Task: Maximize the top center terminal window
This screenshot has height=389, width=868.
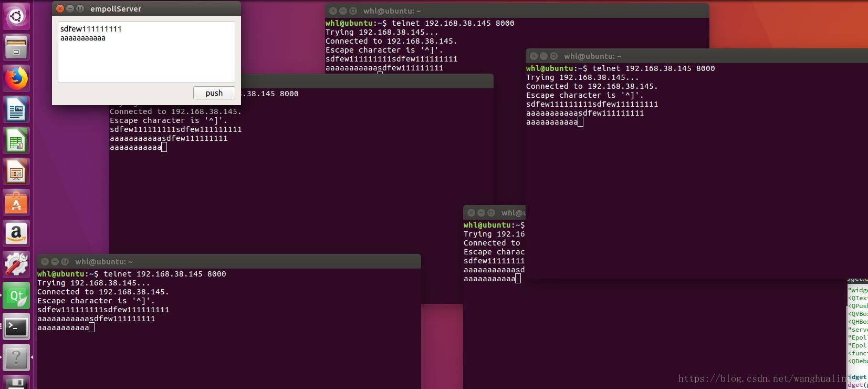Action: tap(353, 11)
